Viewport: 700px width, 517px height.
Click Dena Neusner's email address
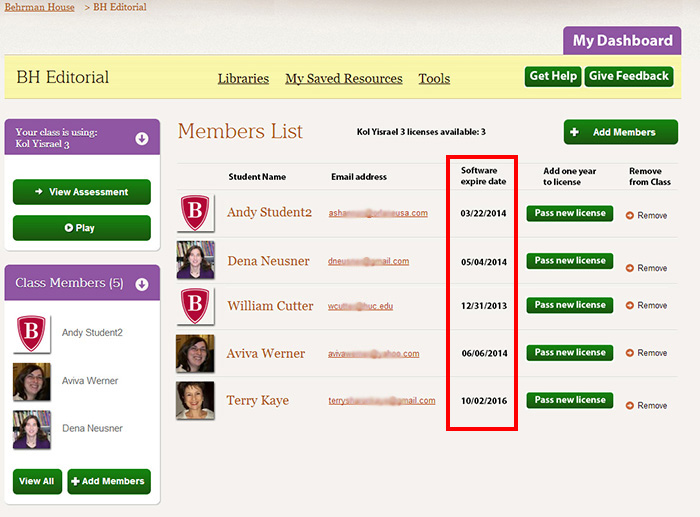[368, 261]
